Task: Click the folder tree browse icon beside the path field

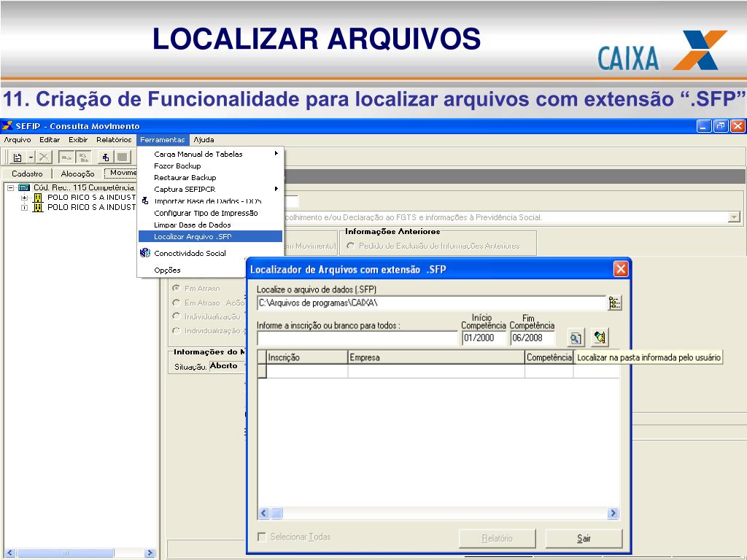Action: [614, 303]
